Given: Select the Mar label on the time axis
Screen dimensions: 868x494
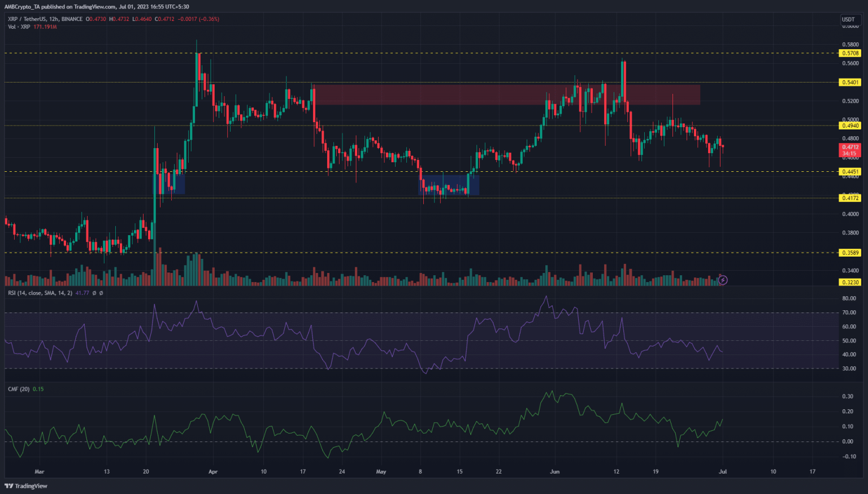Looking at the screenshot, I should [39, 471].
